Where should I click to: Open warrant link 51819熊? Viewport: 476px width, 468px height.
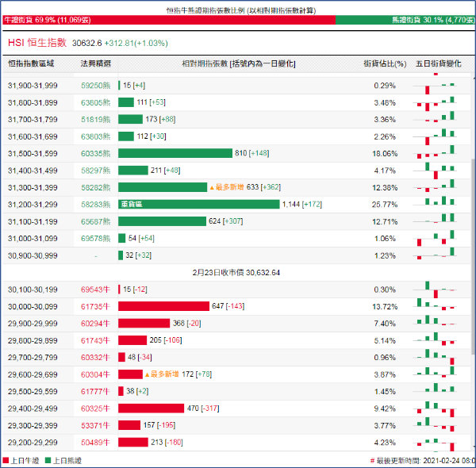[x=96, y=120]
